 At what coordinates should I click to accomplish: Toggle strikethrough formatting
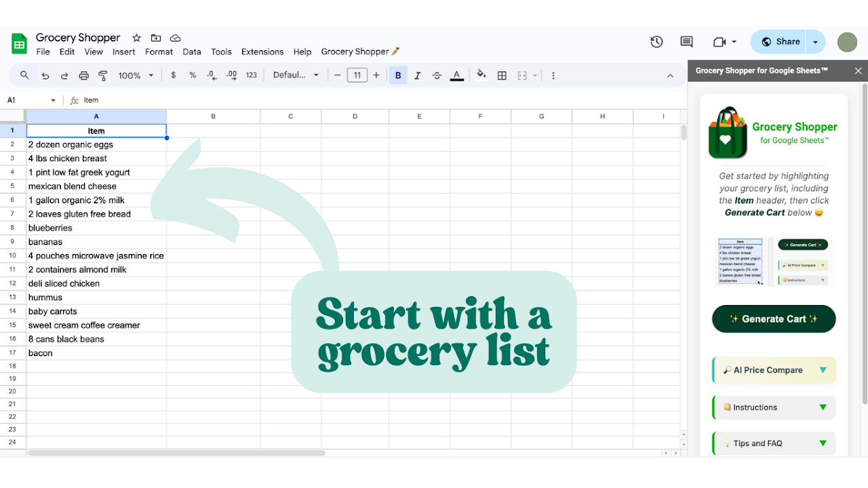click(x=437, y=75)
